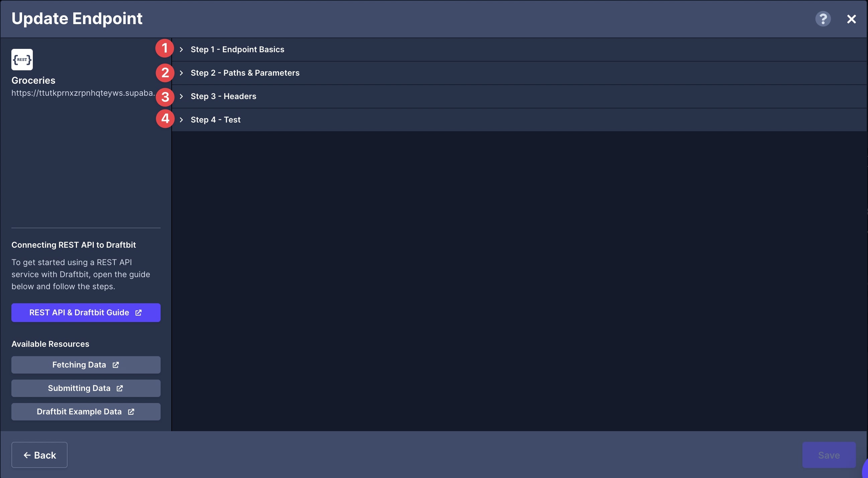Click external-link icon on Fetching Data
Image resolution: width=868 pixels, height=478 pixels.
[x=115, y=365]
